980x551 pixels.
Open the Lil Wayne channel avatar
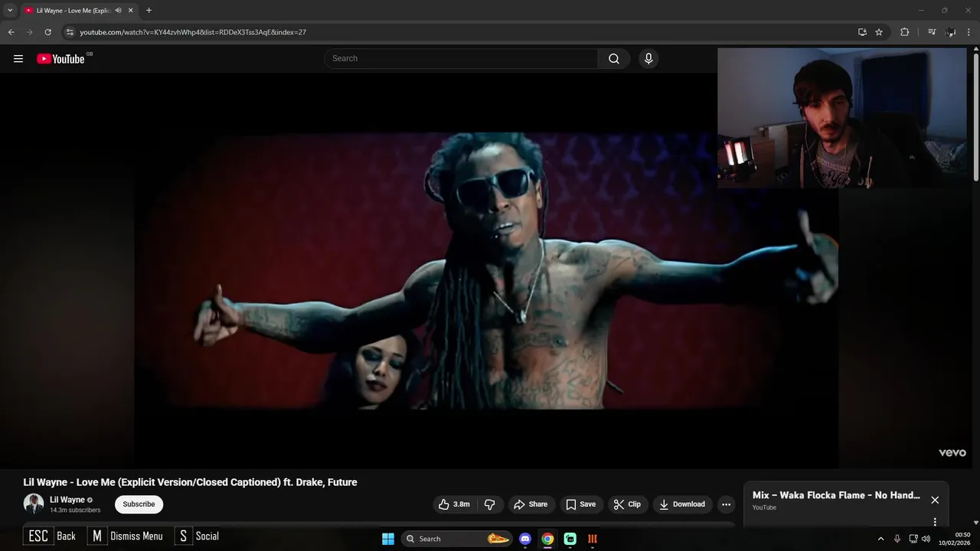click(34, 504)
